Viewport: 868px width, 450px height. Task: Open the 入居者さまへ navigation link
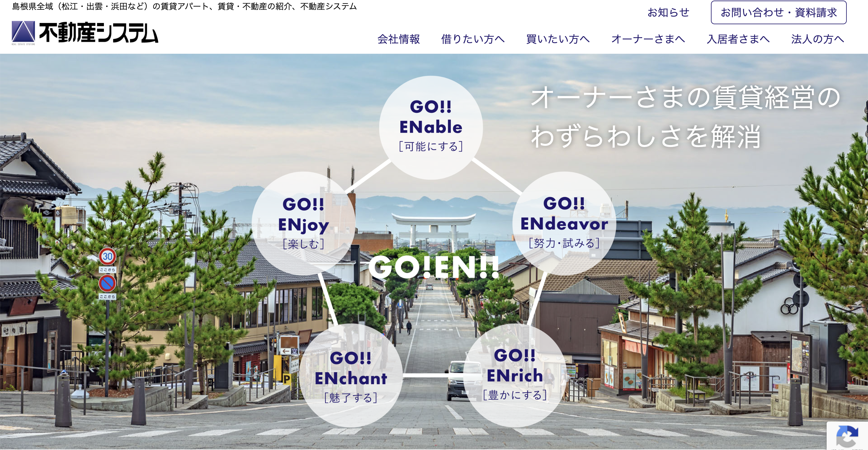point(738,39)
